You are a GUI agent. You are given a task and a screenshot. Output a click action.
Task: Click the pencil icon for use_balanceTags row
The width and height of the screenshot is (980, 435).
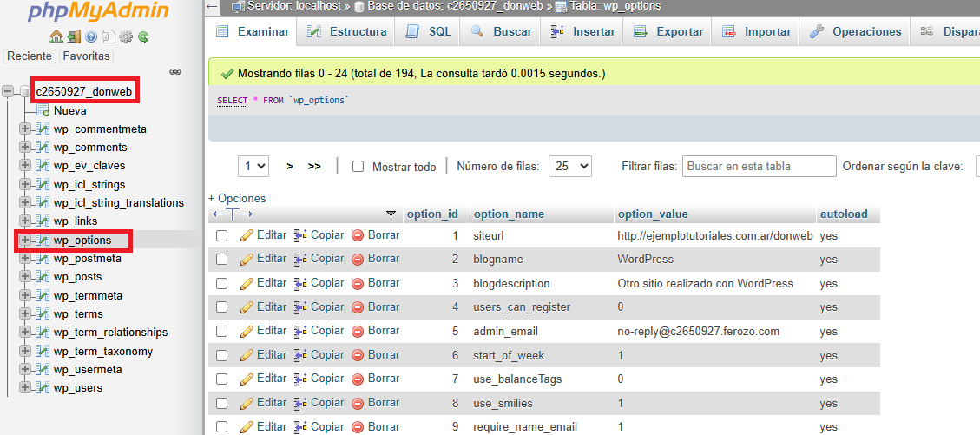(x=247, y=379)
